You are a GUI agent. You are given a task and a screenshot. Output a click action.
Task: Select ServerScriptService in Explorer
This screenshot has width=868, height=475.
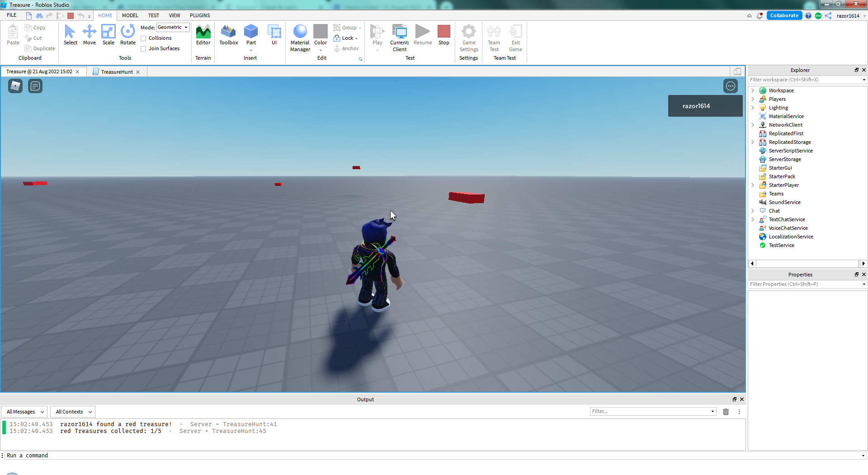coord(790,151)
